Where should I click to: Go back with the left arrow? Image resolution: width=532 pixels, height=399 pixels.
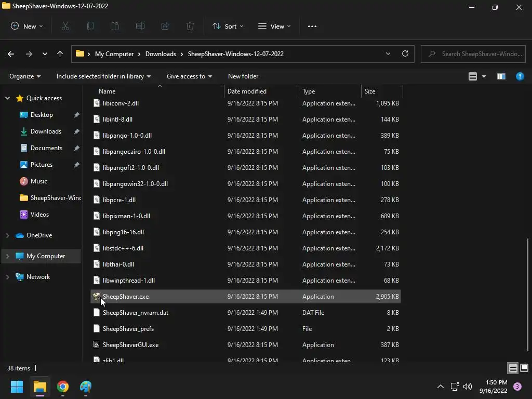pos(11,54)
